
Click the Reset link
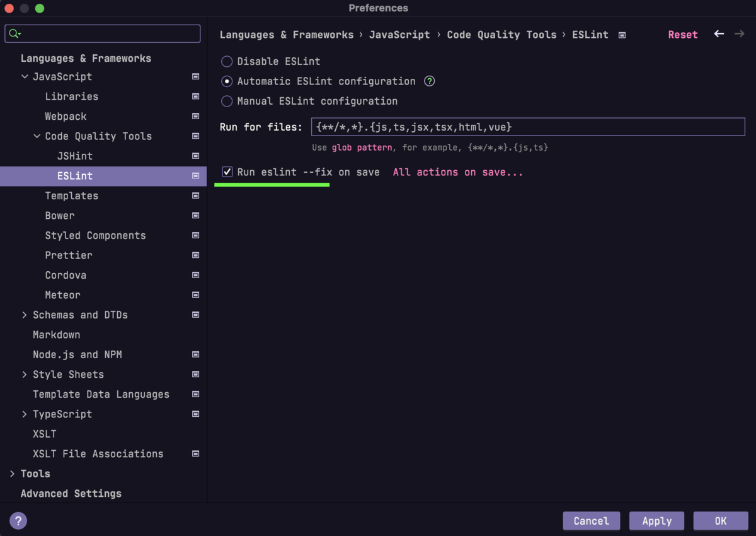click(x=683, y=35)
